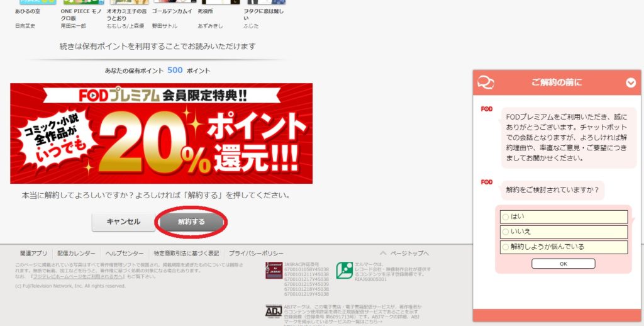This screenshot has width=644, height=326.
Task: Open the ゴールデンカムイ title
Action: 172,11
